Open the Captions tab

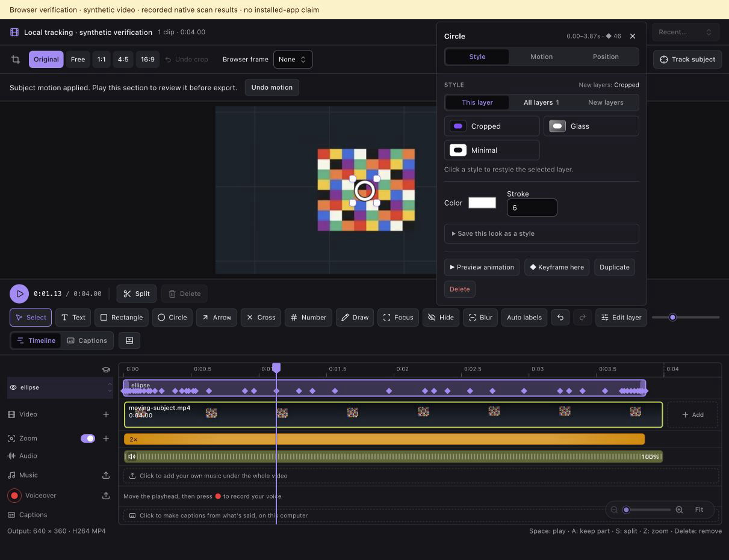[x=87, y=340]
